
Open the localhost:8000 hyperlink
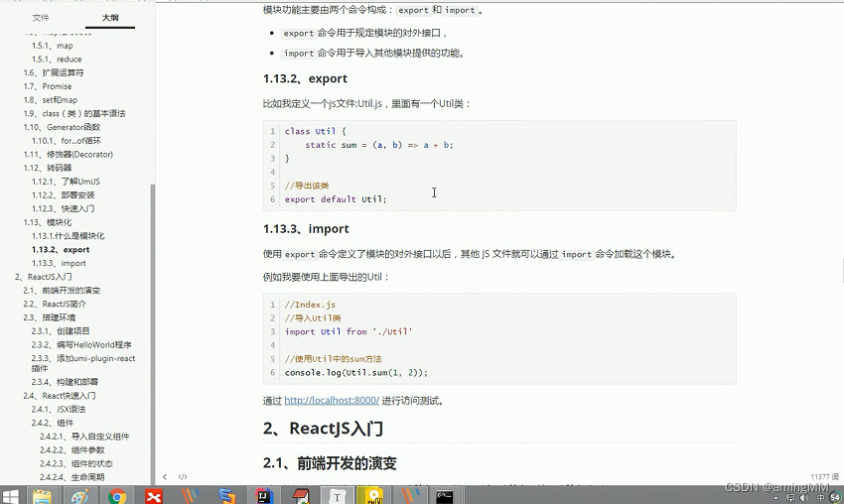(332, 400)
